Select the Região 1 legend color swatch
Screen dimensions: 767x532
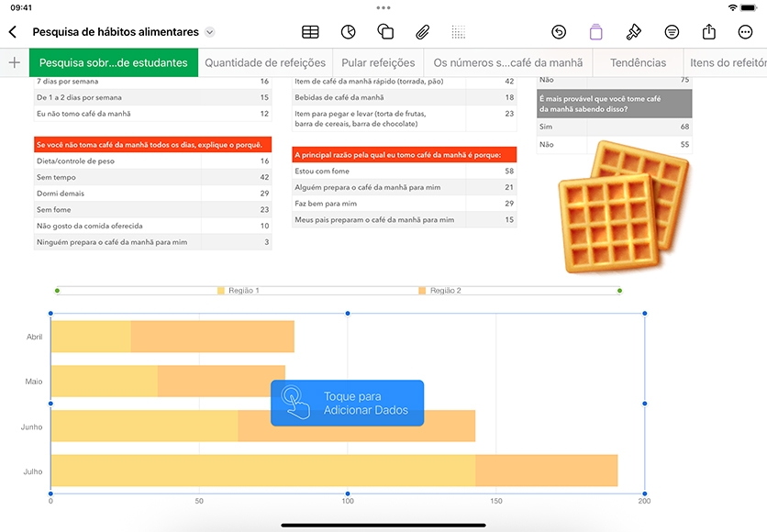pyautogui.click(x=221, y=291)
